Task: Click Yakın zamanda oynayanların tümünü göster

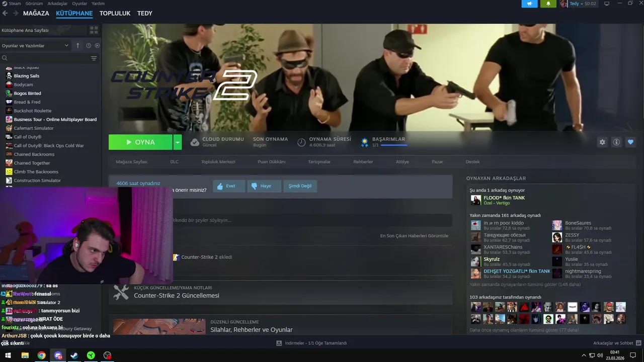Action: (x=525, y=284)
